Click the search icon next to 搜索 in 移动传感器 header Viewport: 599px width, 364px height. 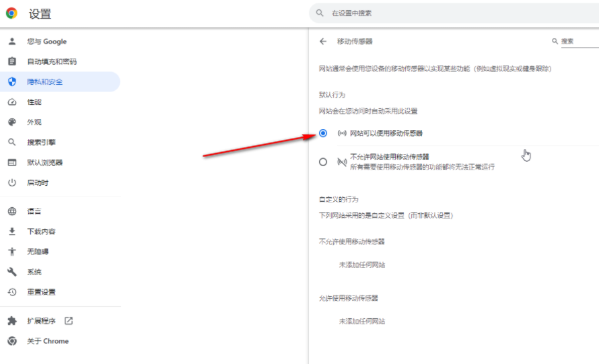click(x=555, y=41)
